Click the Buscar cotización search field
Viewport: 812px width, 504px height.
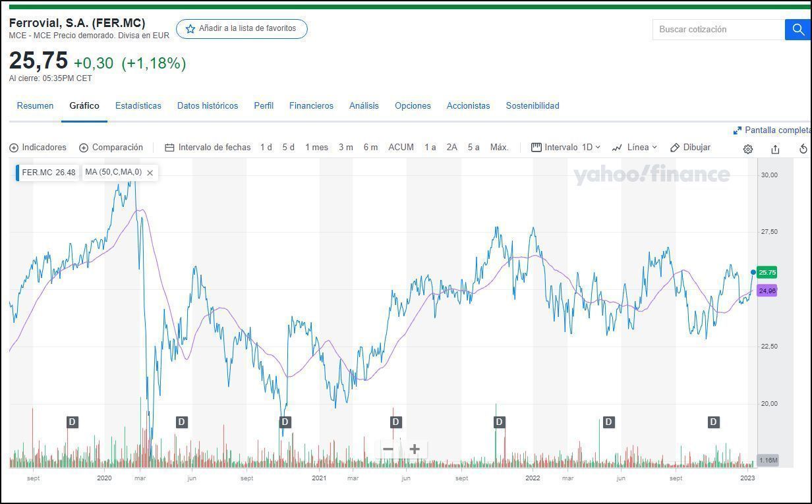[x=718, y=30]
